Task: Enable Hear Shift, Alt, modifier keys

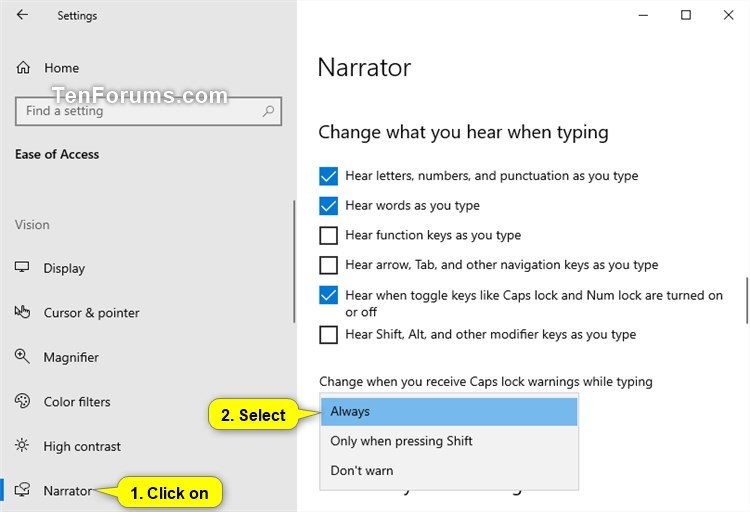Action: pyautogui.click(x=329, y=334)
